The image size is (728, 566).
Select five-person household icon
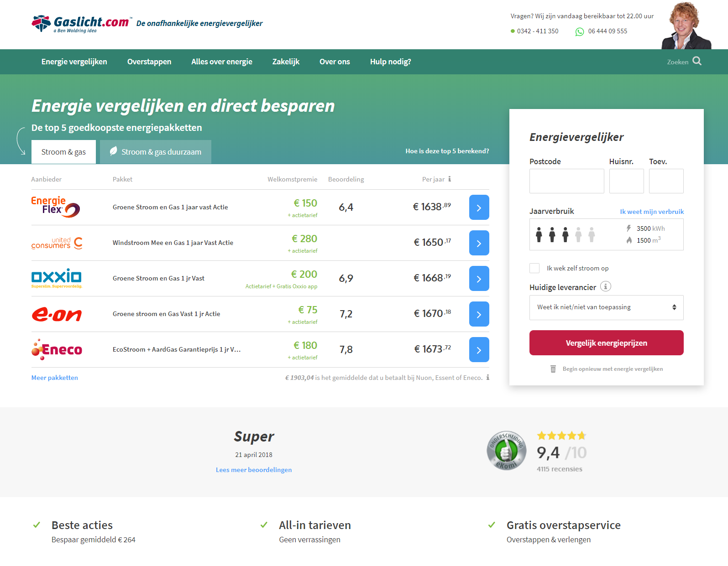[592, 234]
